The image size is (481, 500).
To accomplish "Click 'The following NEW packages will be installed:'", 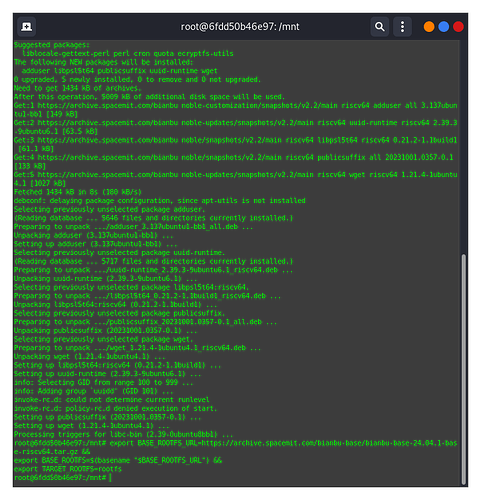I will click(104, 62).
